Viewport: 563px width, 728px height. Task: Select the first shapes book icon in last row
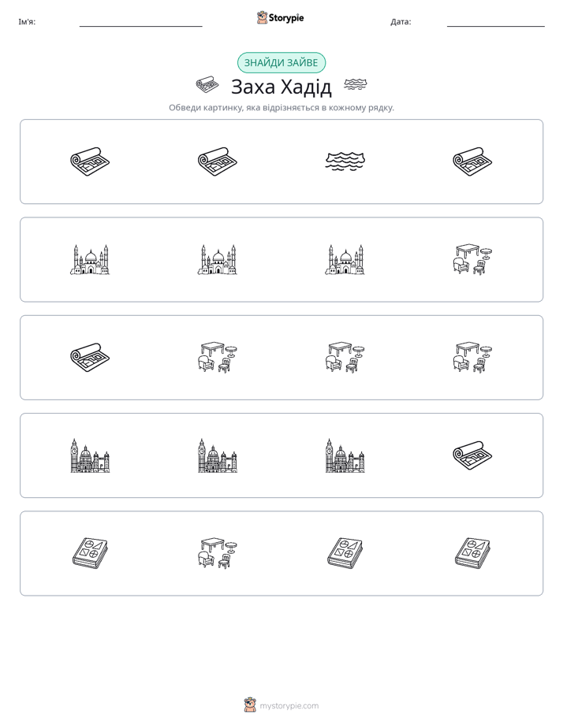(90, 553)
